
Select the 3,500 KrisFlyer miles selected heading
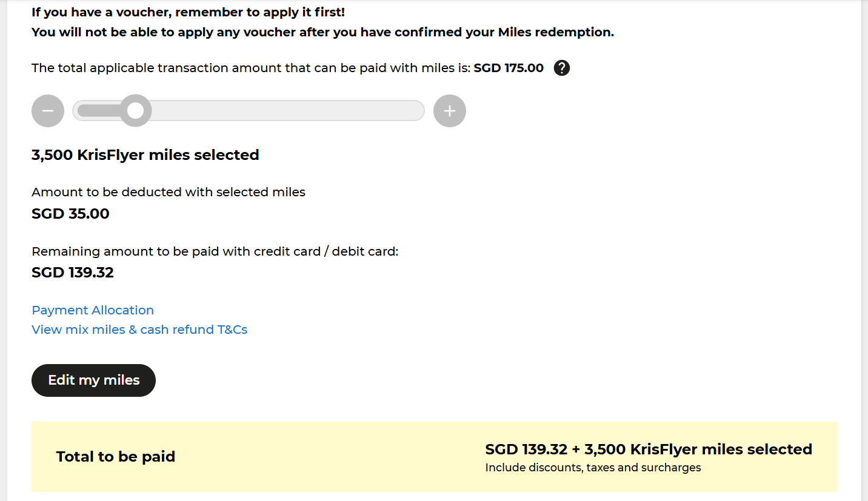click(145, 154)
